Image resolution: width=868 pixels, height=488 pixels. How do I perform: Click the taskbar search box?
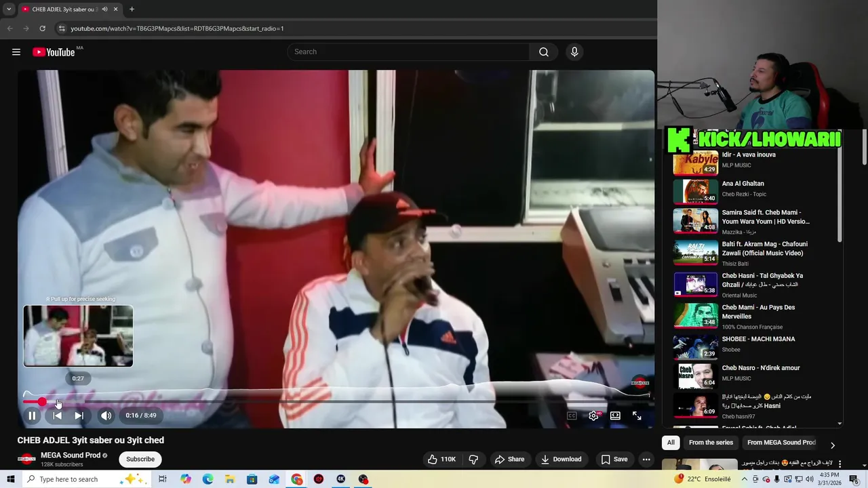(x=86, y=479)
